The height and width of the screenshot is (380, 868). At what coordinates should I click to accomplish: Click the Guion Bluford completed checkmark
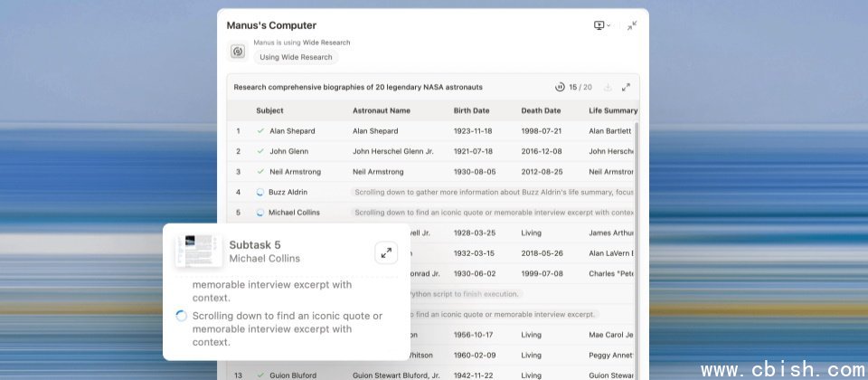click(x=260, y=375)
